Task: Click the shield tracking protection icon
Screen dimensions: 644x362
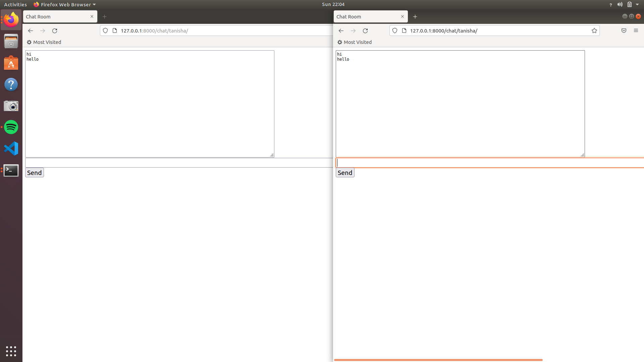Action: coord(394,31)
